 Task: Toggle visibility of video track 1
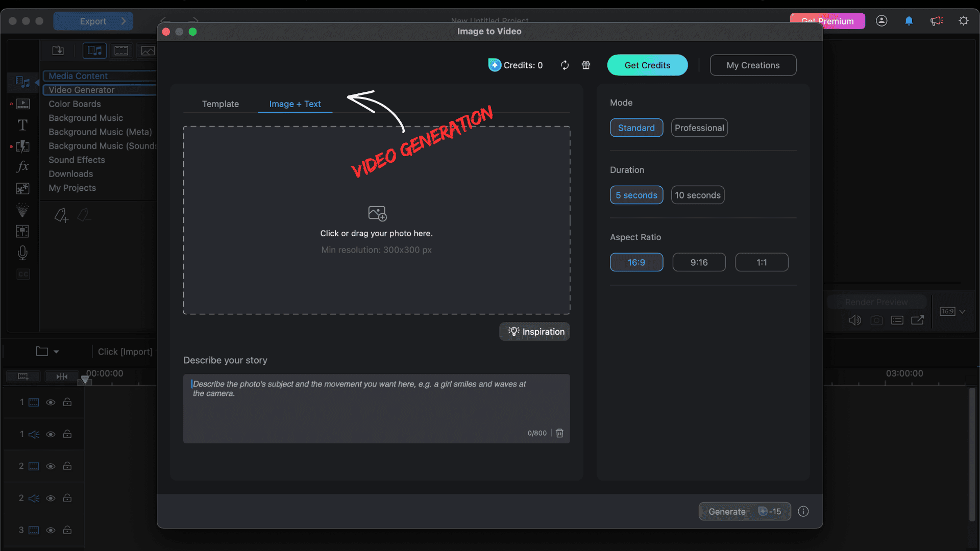tap(51, 403)
